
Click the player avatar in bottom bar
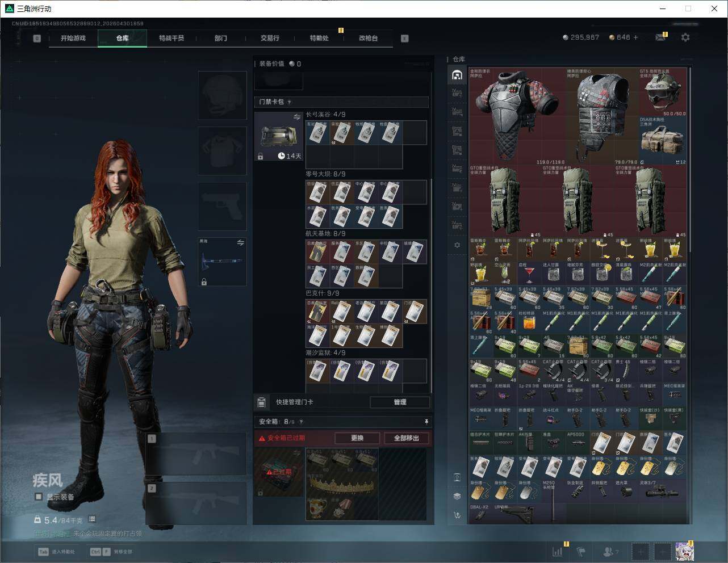684,552
